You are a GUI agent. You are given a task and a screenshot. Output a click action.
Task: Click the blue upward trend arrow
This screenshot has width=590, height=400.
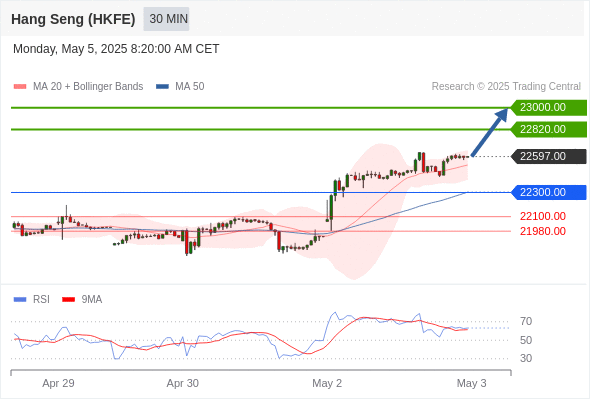click(489, 132)
